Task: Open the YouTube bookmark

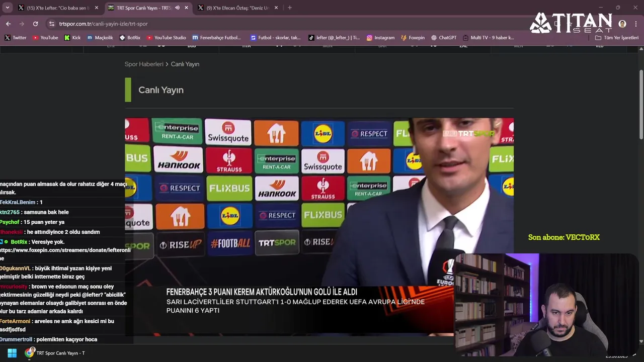Action: pos(45,38)
